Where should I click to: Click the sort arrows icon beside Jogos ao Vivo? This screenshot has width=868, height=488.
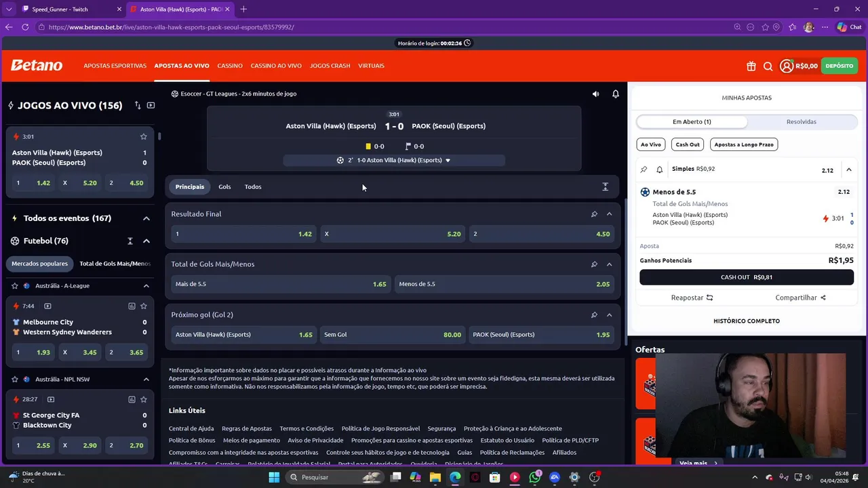[138, 106]
